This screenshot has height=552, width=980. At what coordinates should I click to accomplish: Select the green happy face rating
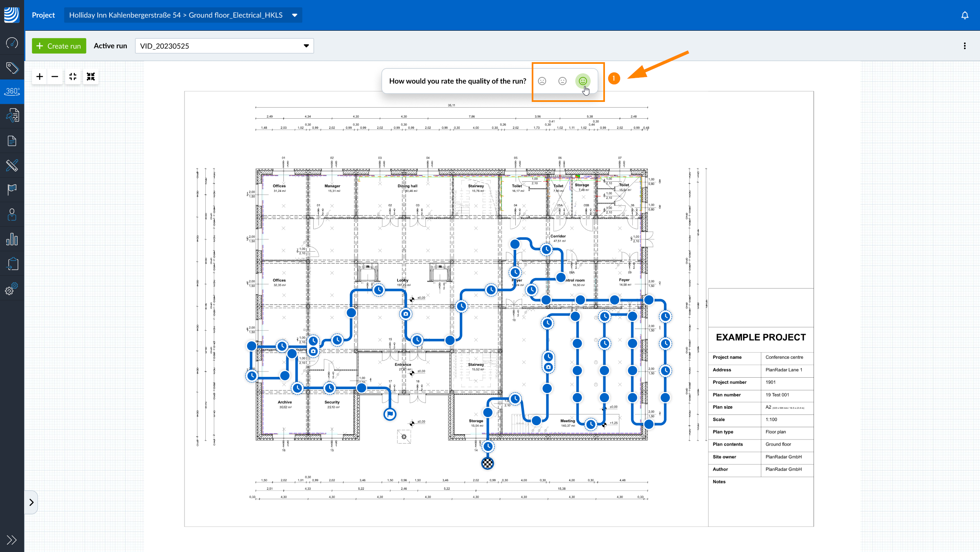[583, 81]
